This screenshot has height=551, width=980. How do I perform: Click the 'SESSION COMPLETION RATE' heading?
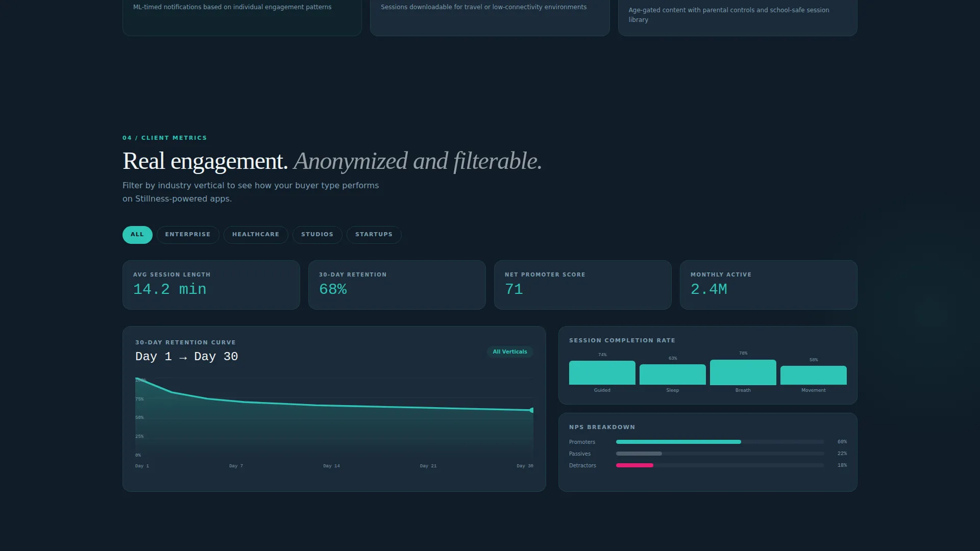(x=622, y=340)
